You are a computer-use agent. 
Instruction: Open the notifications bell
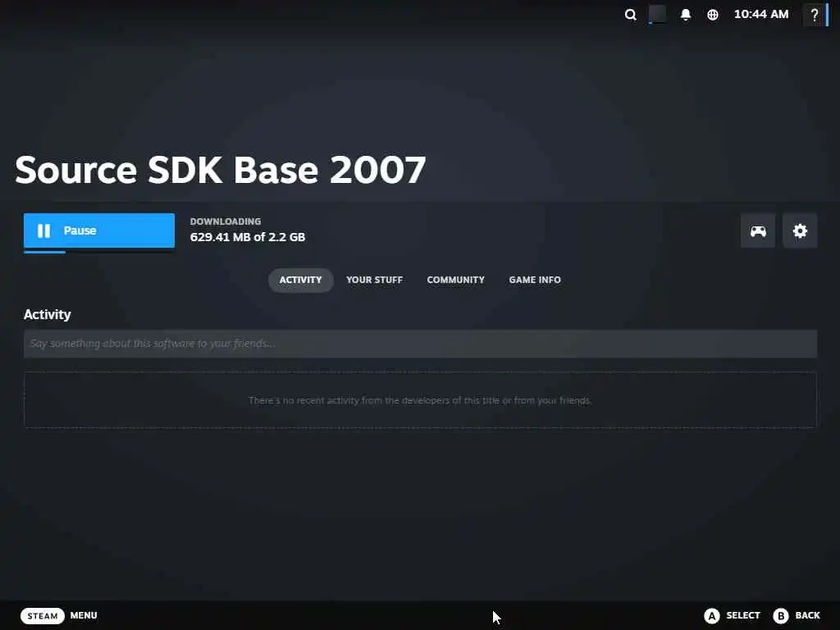tap(685, 15)
